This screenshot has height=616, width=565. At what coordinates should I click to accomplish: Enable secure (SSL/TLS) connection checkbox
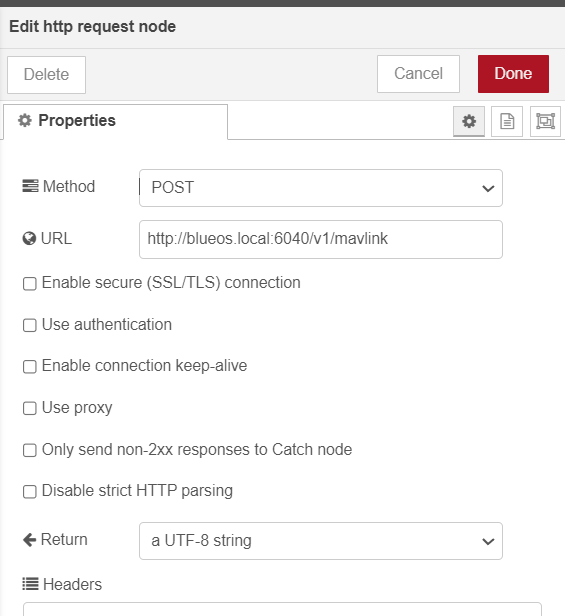pos(30,283)
